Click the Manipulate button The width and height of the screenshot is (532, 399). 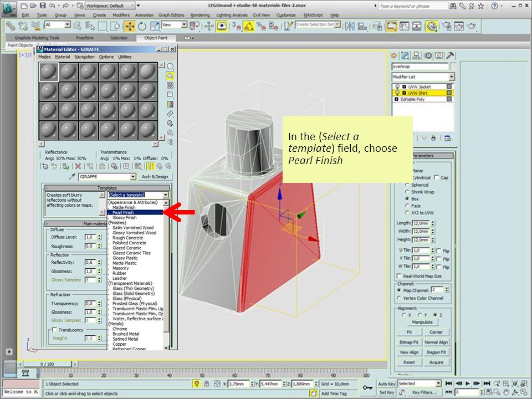[422, 322]
